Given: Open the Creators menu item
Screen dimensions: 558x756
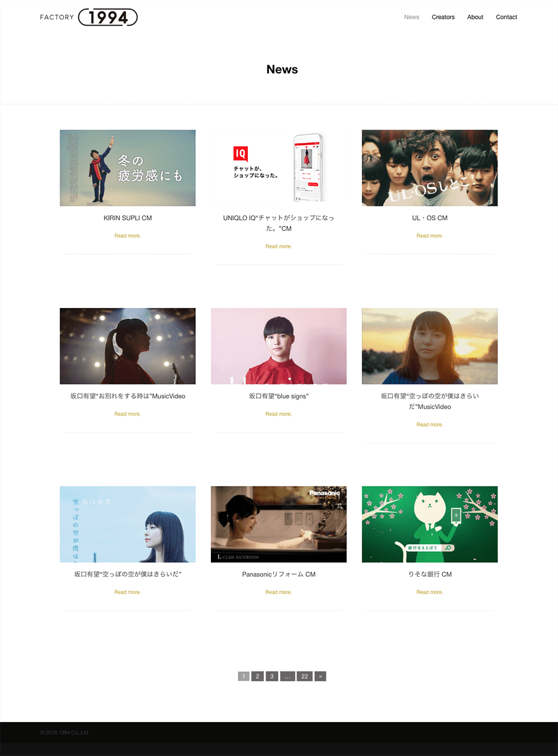Looking at the screenshot, I should 443,17.
